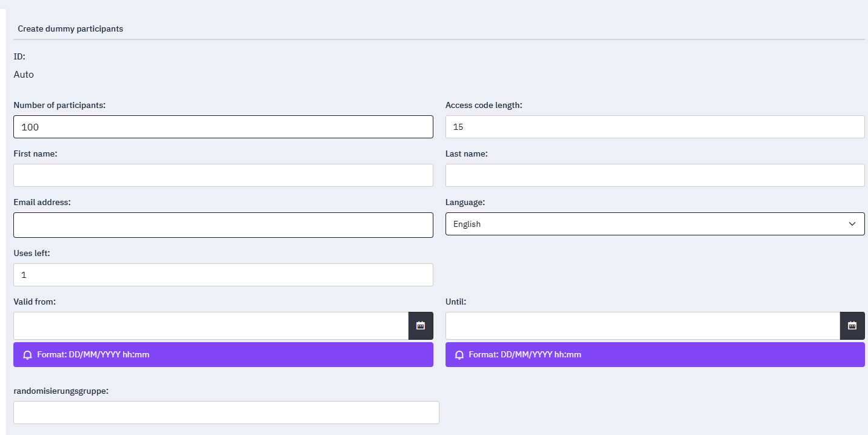868x435 pixels.
Task: Open the Valid from calendar picker icon
Action: 421,326
